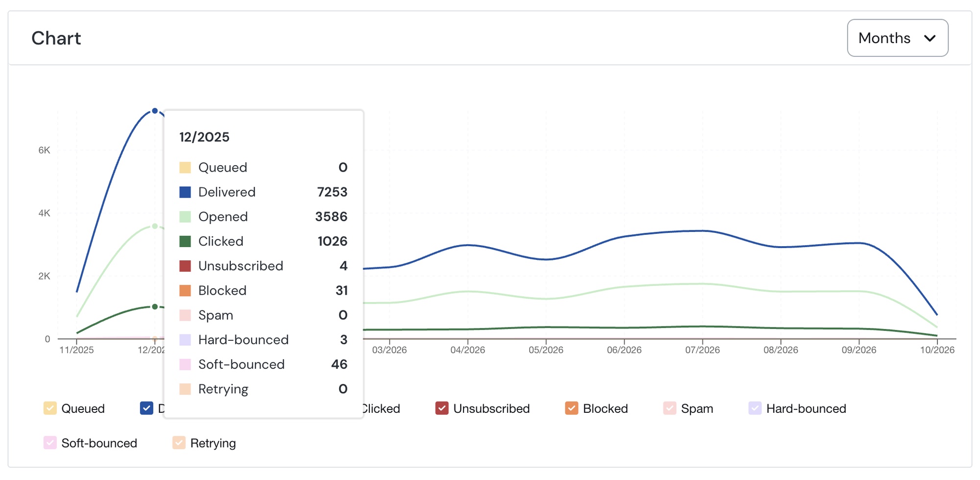Toggle the Hard-bounced series checkbox
The height and width of the screenshot is (480, 980).
click(755, 408)
